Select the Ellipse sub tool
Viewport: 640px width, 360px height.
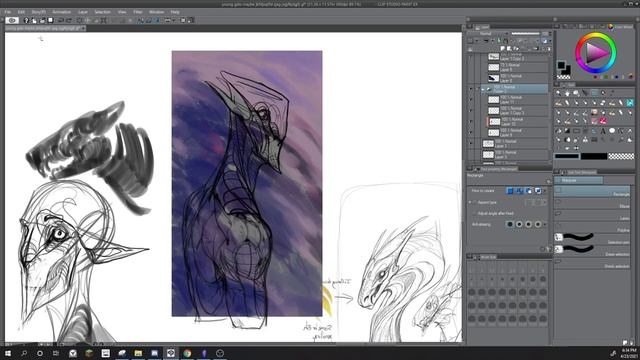592,204
